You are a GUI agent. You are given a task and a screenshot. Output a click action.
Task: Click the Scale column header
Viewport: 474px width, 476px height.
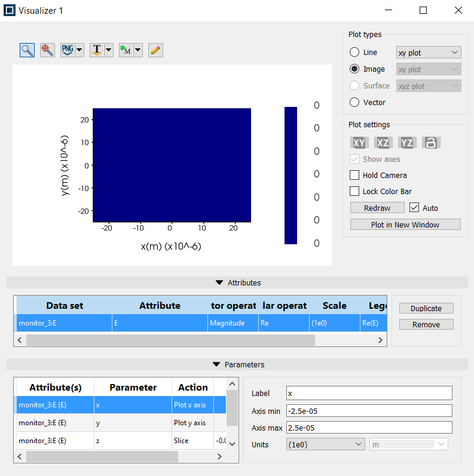coord(335,305)
